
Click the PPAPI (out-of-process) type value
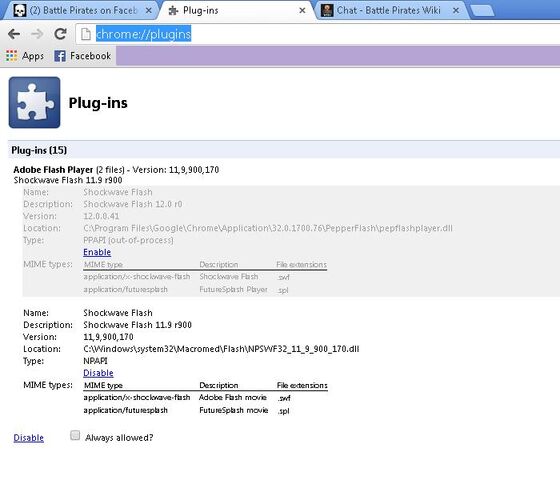pyautogui.click(x=128, y=240)
